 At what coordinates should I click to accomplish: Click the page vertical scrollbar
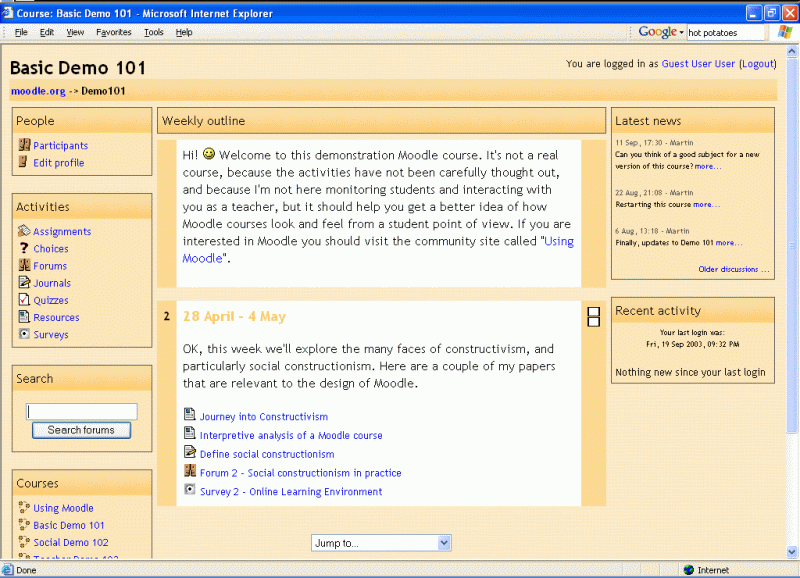(x=793, y=300)
